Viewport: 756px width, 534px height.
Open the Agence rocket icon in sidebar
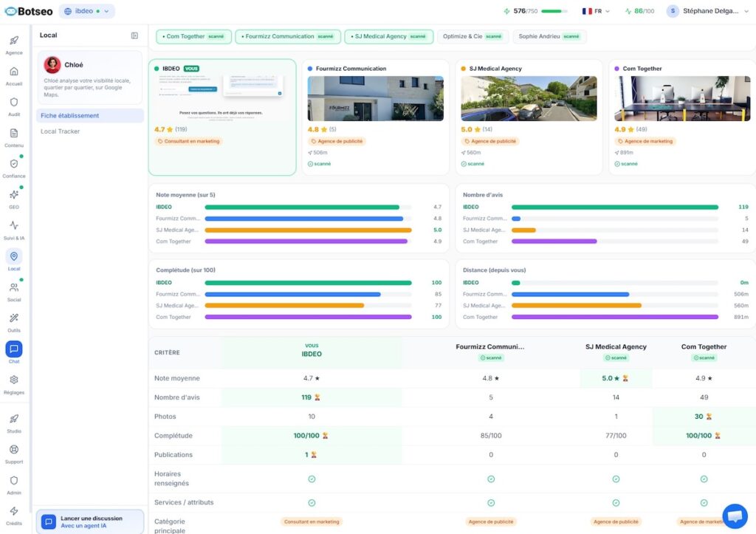[14, 41]
